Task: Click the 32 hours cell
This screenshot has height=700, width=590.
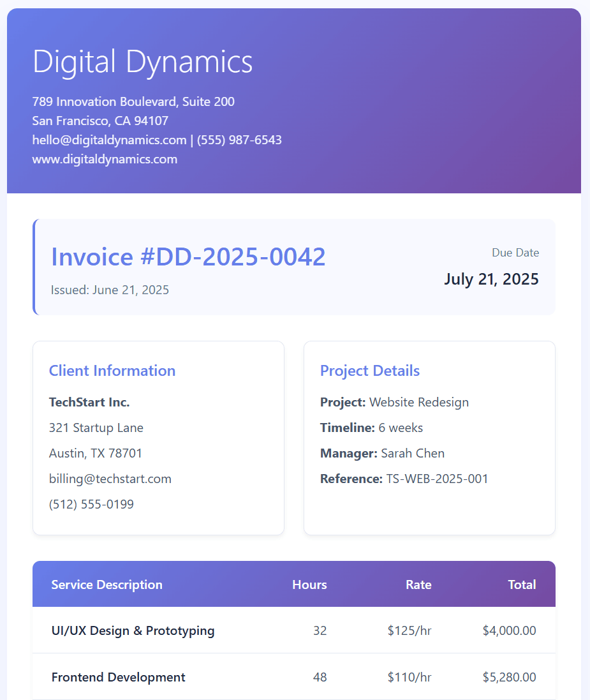Action: [x=320, y=631]
